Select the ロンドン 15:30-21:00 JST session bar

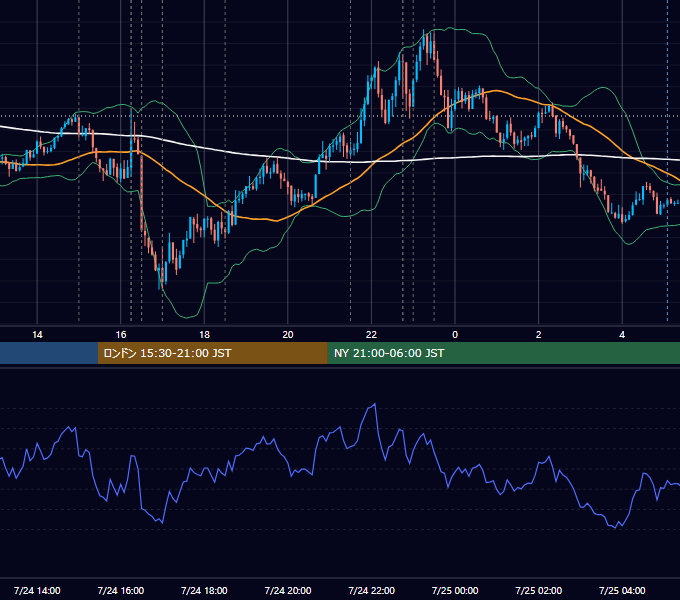[212, 353]
